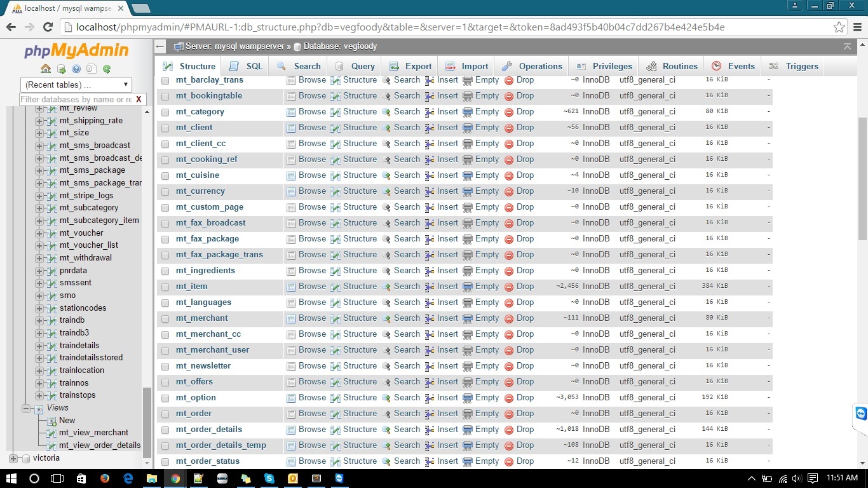Collapse the navigation panel arrow
Viewport: 868px width, 488px height.
point(161,46)
